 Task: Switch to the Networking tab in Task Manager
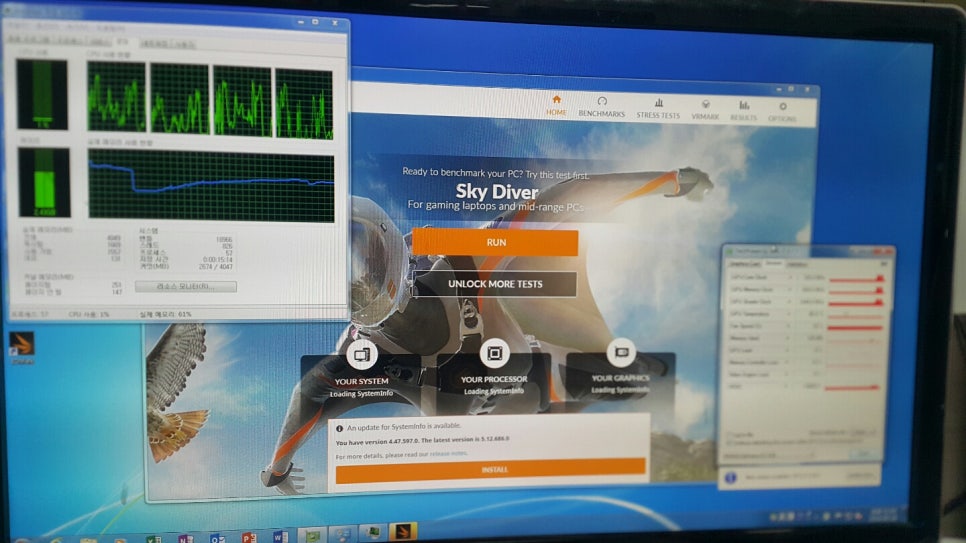(x=155, y=44)
